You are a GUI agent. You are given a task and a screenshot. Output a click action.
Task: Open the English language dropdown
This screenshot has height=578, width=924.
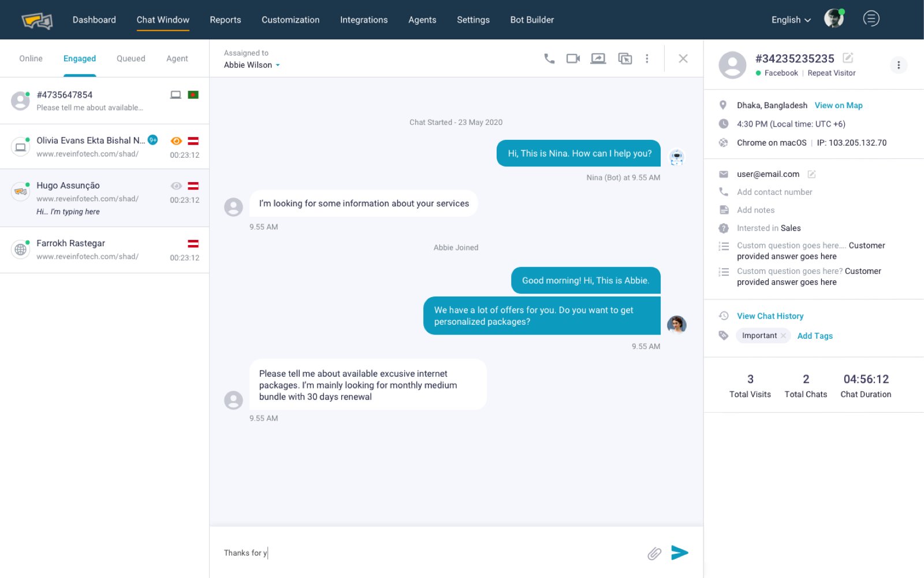pyautogui.click(x=791, y=20)
